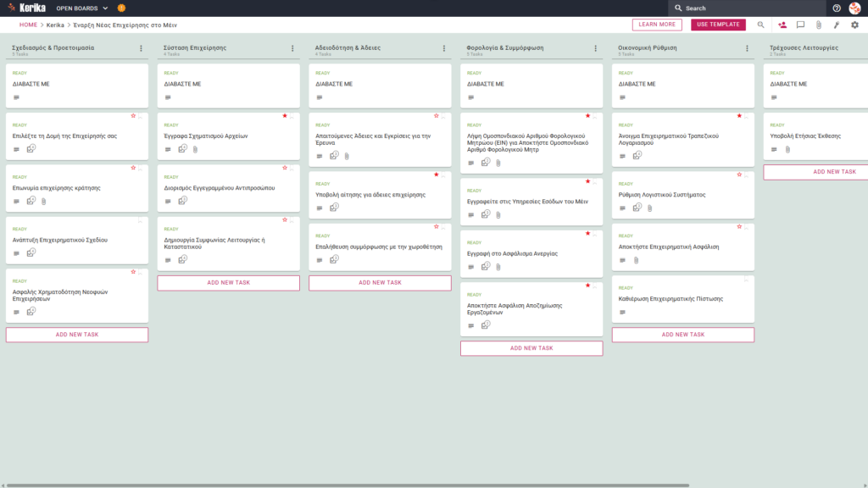Add new task in Φορολογία & Συμμόρφωση column
Viewport: 868px width, 488px height.
click(x=531, y=348)
